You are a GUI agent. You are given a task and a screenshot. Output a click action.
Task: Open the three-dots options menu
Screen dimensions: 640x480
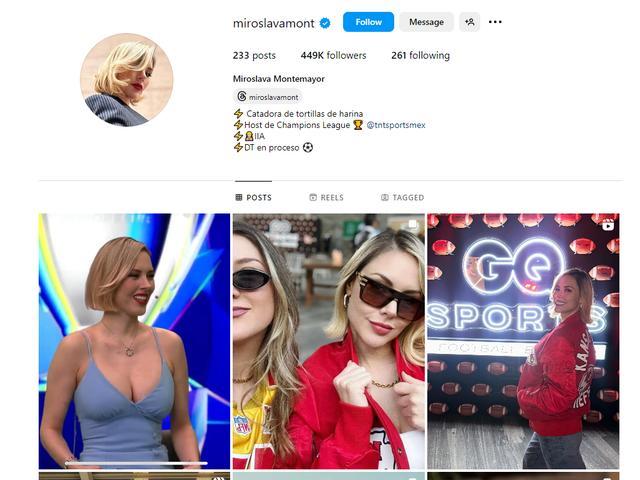point(495,22)
